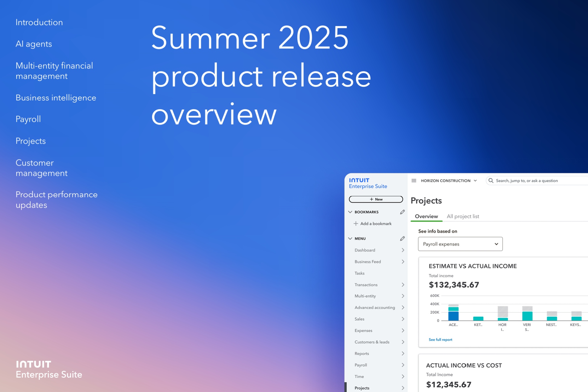Click the plus icon for Add a bookmark
The width and height of the screenshot is (588, 392).
356,224
